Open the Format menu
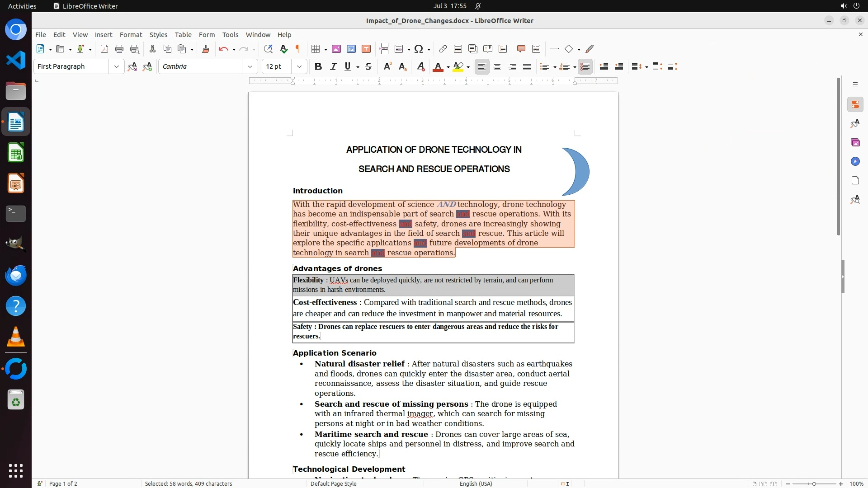Screen dimensions: 868x488 (131, 34)
